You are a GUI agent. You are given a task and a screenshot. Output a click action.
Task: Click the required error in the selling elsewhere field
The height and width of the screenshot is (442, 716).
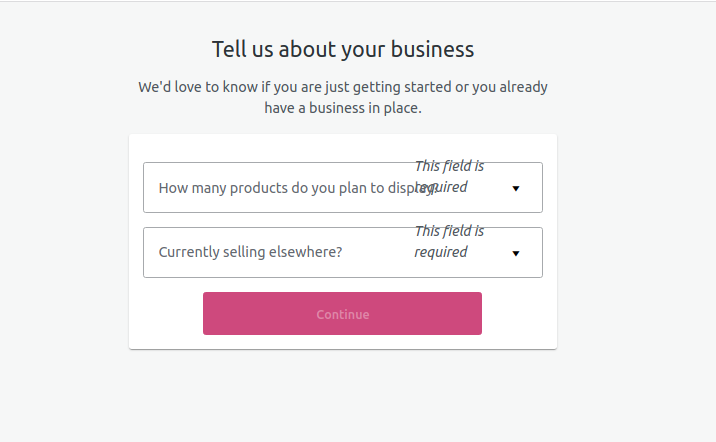click(x=449, y=241)
